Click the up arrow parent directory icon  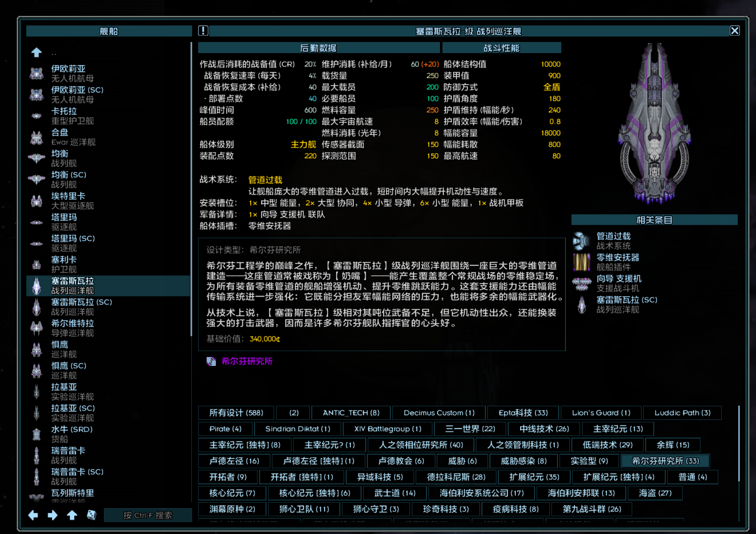tap(36, 53)
